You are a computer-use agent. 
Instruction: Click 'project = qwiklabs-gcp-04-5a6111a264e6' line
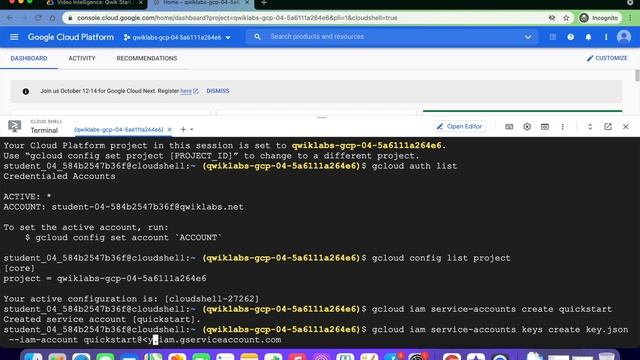105,278
